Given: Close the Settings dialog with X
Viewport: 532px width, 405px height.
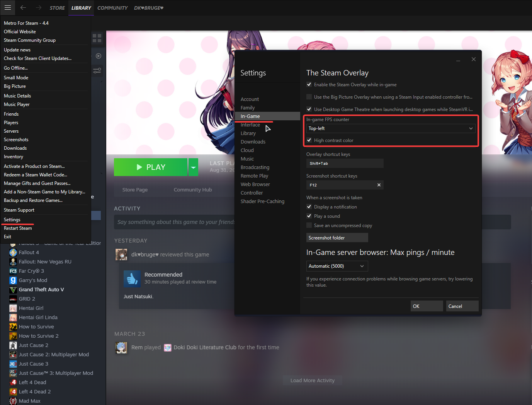Looking at the screenshot, I should tap(474, 60).
